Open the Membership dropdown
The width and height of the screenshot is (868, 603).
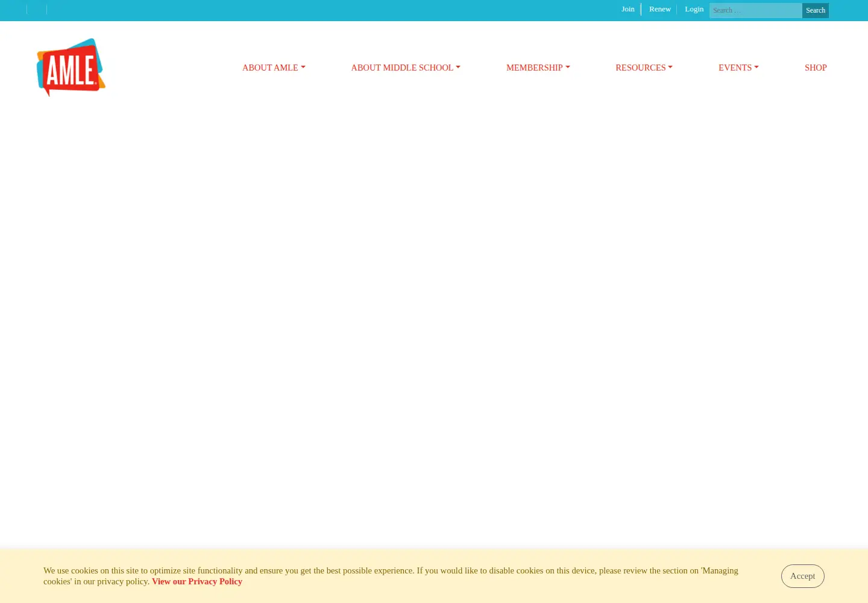538,68
